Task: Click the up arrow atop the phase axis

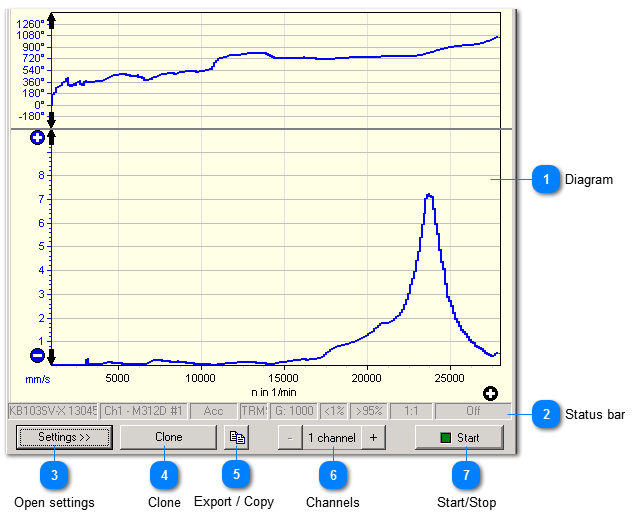Action: 53,20
